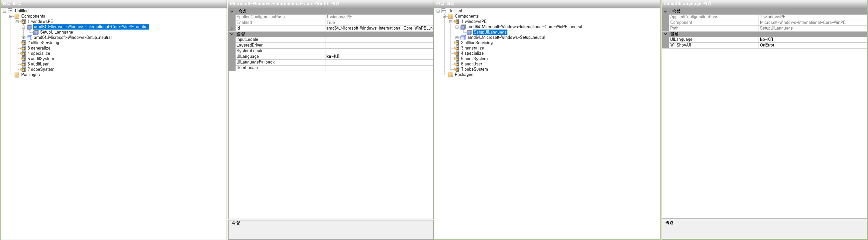Click SetupUILanguage cube icon in right tree
This screenshot has width=868, height=240.
tap(469, 32)
